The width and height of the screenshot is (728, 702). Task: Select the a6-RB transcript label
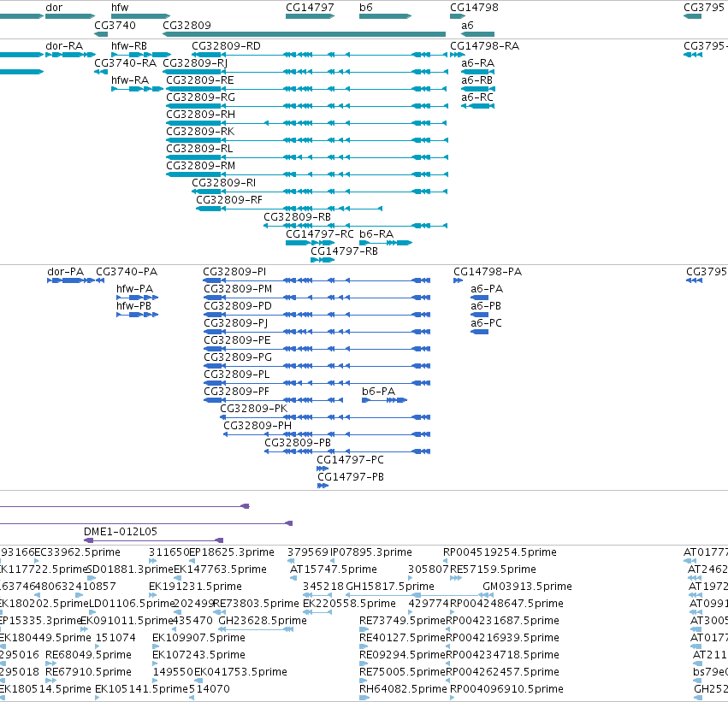click(476, 80)
